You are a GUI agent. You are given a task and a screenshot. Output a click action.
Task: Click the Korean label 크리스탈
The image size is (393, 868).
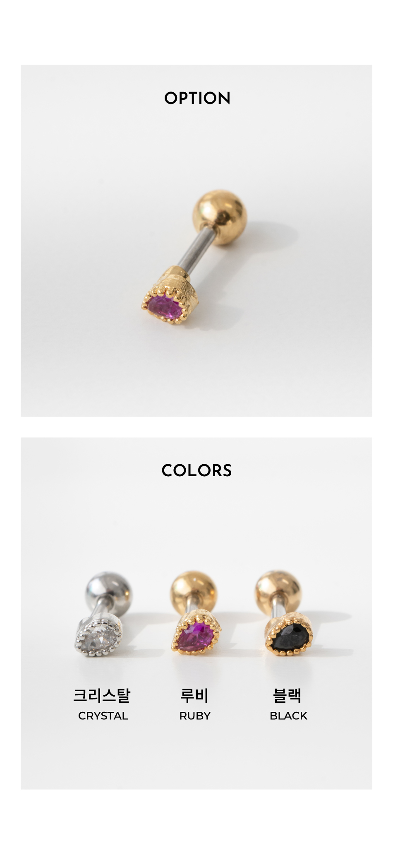pyautogui.click(x=102, y=695)
